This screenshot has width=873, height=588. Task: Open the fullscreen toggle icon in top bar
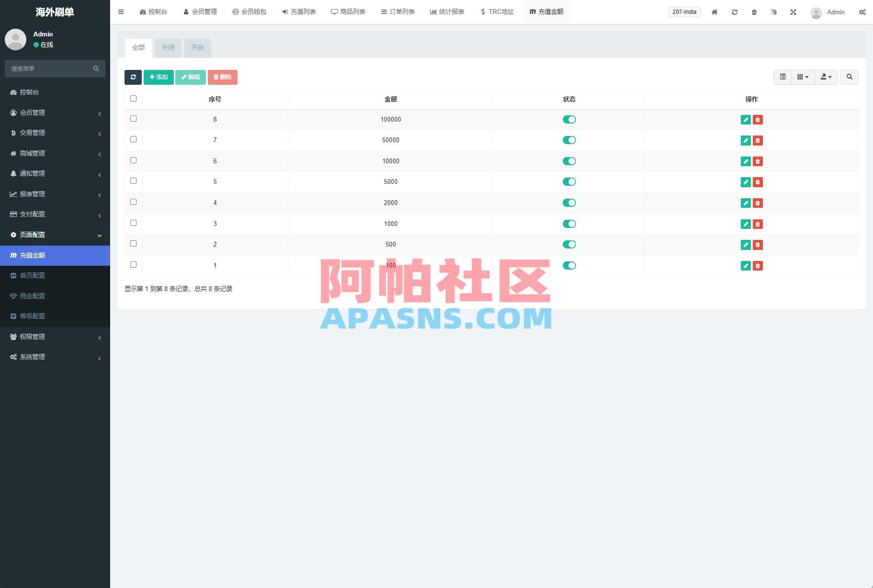[x=794, y=12]
